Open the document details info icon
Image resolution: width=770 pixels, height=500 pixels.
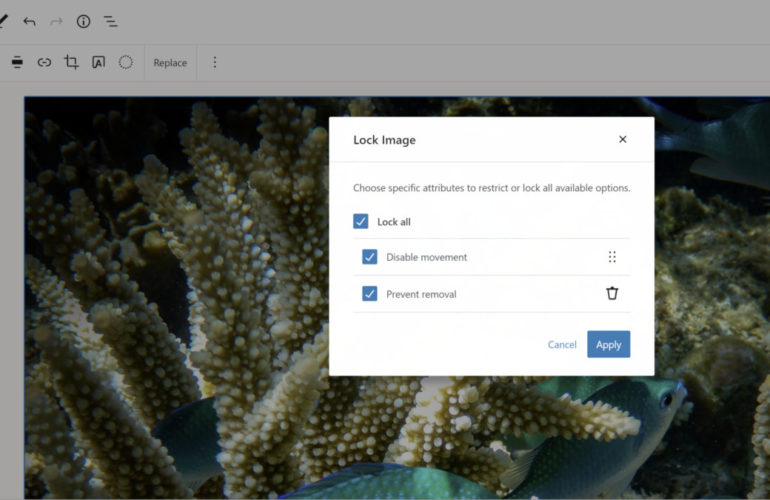83,21
